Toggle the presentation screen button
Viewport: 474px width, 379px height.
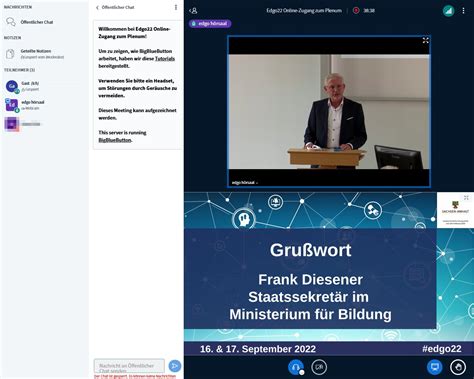pos(435,367)
